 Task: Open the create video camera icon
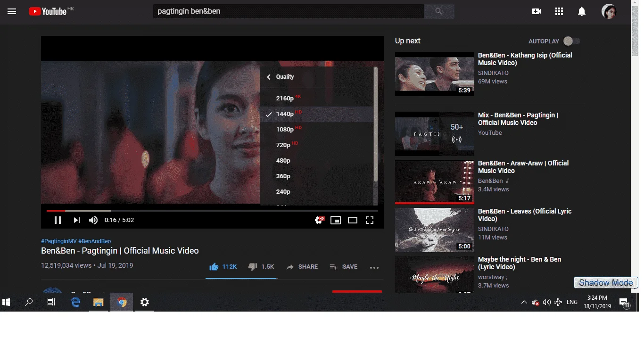[x=537, y=11]
